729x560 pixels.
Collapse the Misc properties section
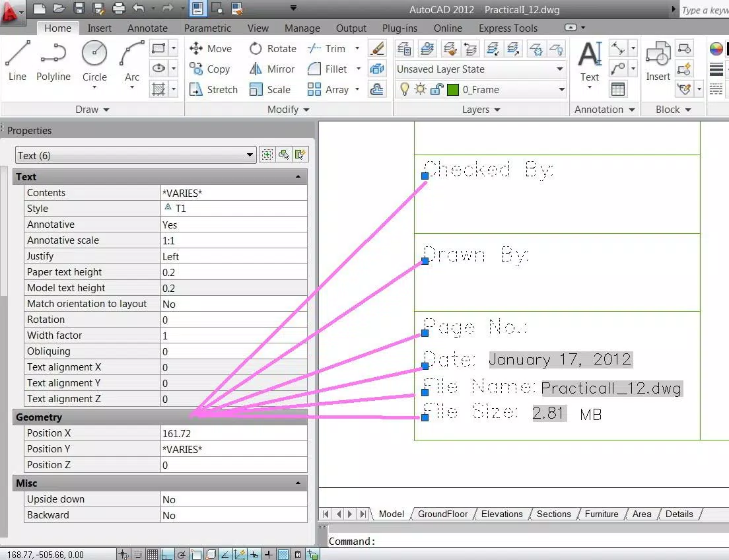pyautogui.click(x=298, y=483)
